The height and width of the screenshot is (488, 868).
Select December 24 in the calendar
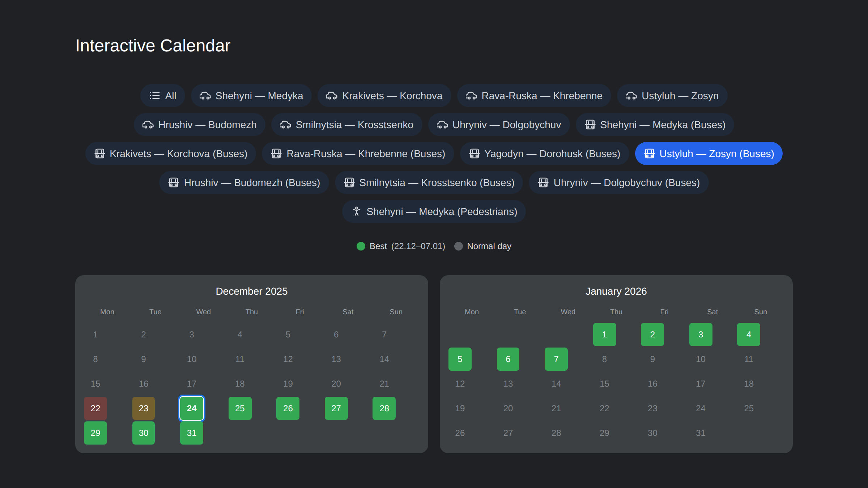tap(192, 408)
